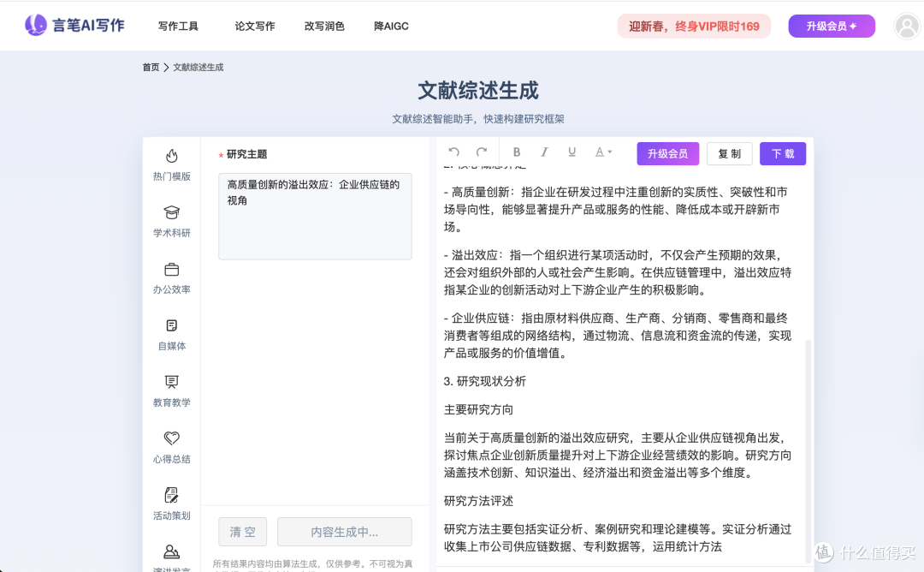Click the 言笔AI写作 logo
The image size is (924, 572).
(x=74, y=26)
